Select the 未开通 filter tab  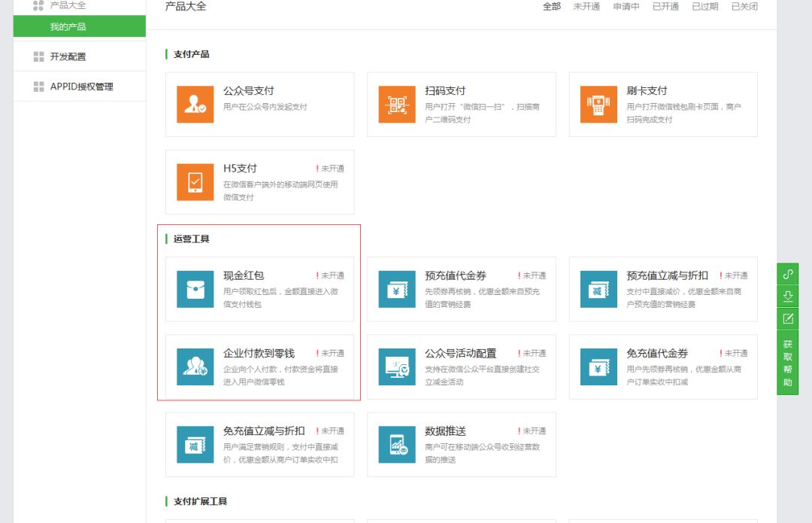pyautogui.click(x=586, y=7)
